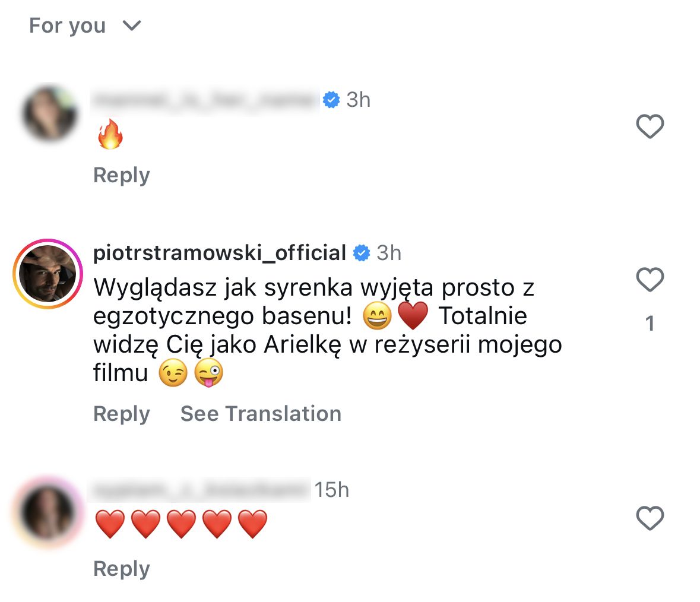Reply to the fire emoji comment
The image size is (700, 602).
pyautogui.click(x=121, y=175)
